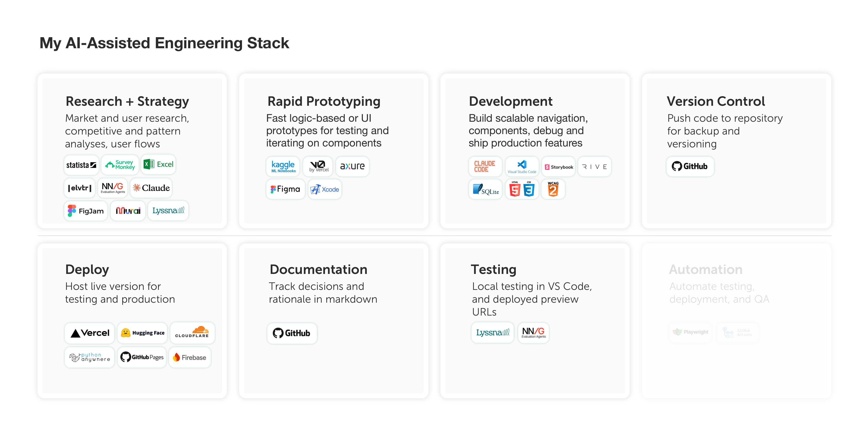This screenshot has width=868, height=435.
Task: Open the Excel logo tile
Action: click(x=158, y=165)
